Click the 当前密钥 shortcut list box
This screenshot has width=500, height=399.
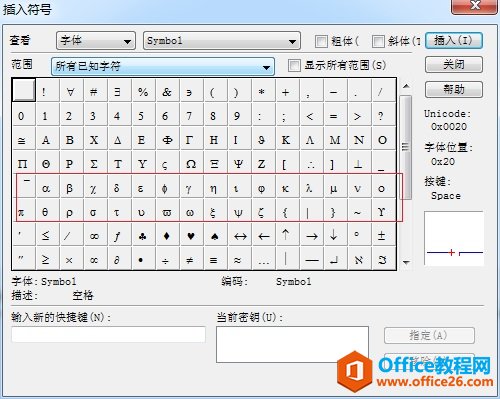tap(292, 344)
